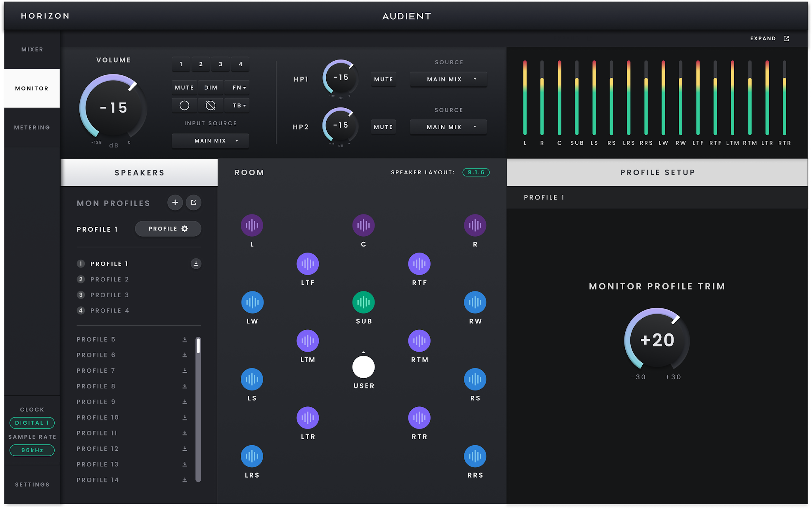Image resolution: width=812 pixels, height=509 pixels.
Task: Select monitor preset button 2
Action: point(201,64)
